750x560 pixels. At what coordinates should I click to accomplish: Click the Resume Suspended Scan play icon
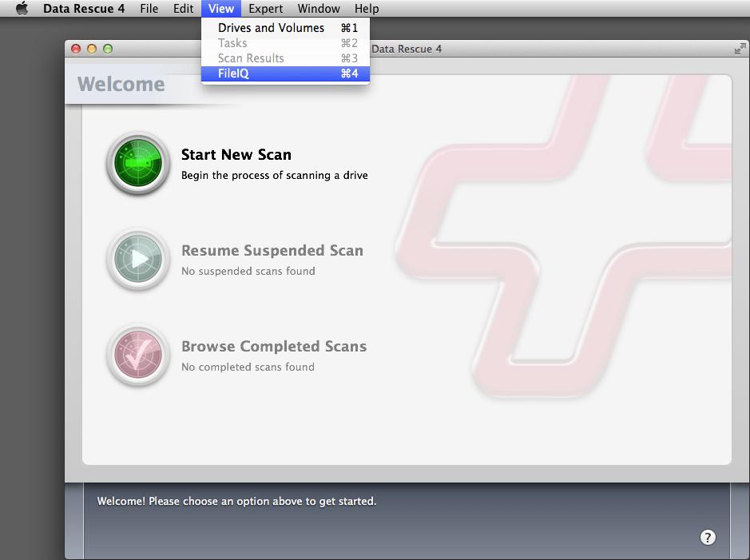coord(137,260)
